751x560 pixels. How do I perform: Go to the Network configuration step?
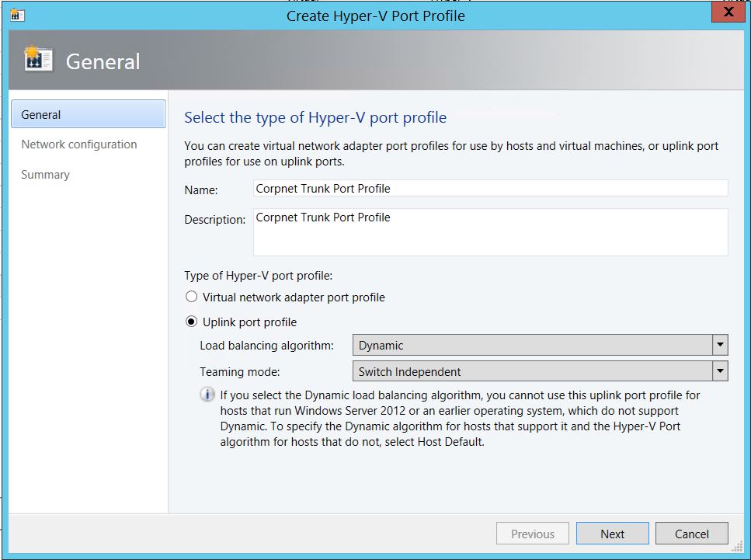79,144
